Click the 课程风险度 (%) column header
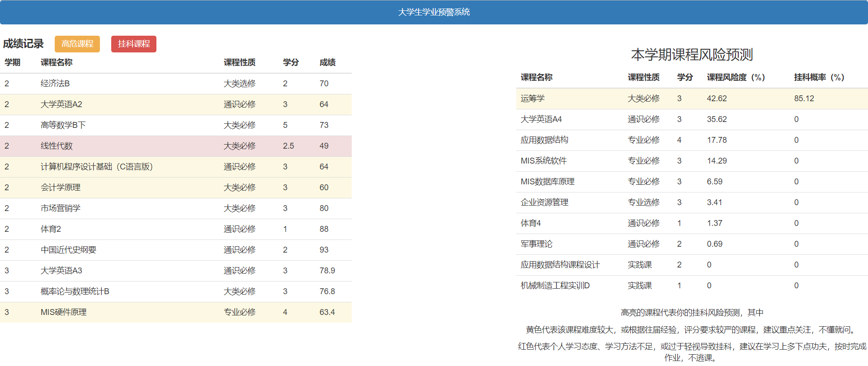 (736, 77)
